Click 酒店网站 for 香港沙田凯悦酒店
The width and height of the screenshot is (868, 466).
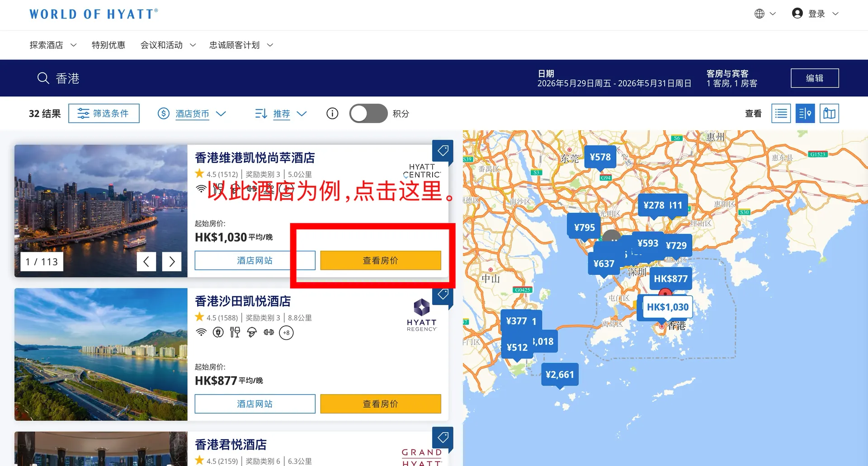click(255, 404)
